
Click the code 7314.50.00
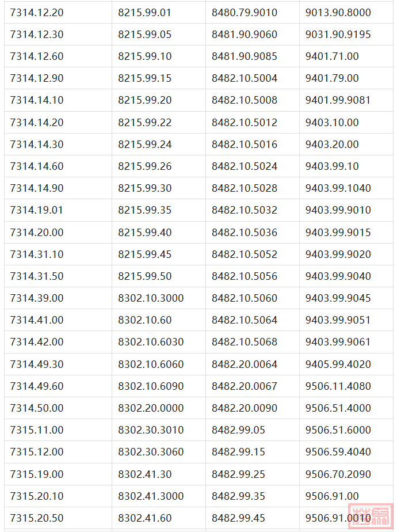click(x=37, y=408)
